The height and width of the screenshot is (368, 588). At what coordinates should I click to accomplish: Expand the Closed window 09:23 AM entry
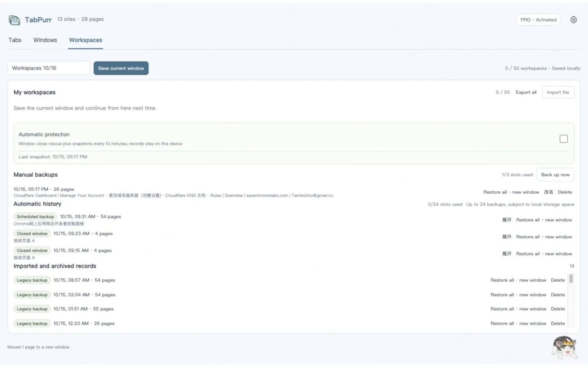pyautogui.click(x=507, y=237)
